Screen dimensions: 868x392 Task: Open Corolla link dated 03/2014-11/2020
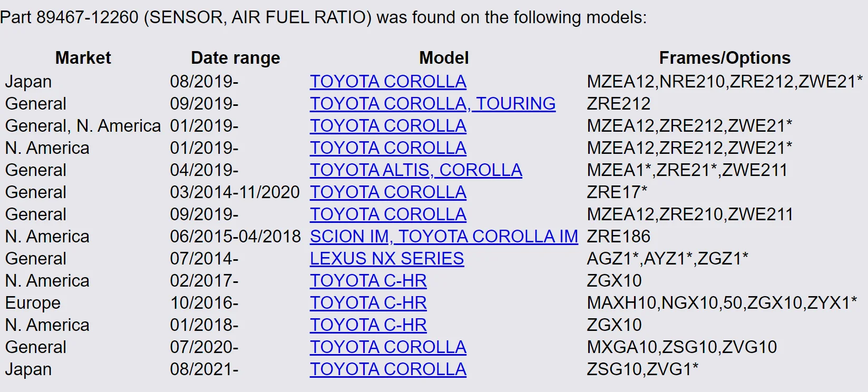click(388, 192)
